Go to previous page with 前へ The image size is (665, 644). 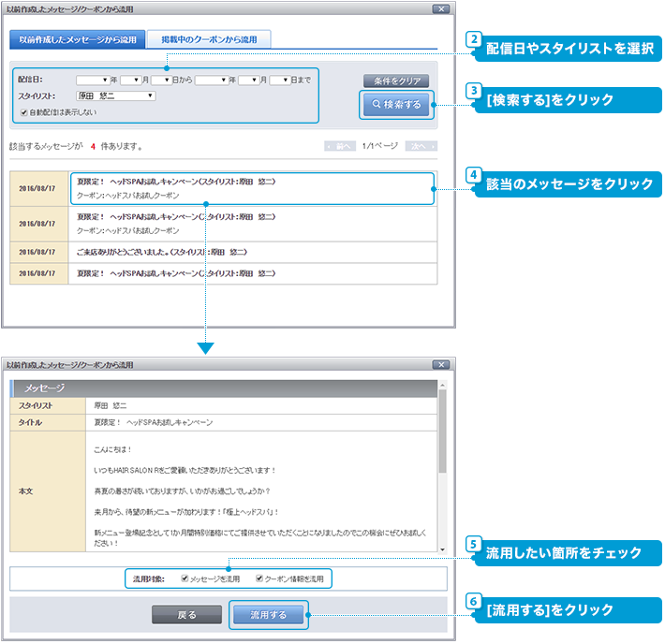tap(340, 146)
